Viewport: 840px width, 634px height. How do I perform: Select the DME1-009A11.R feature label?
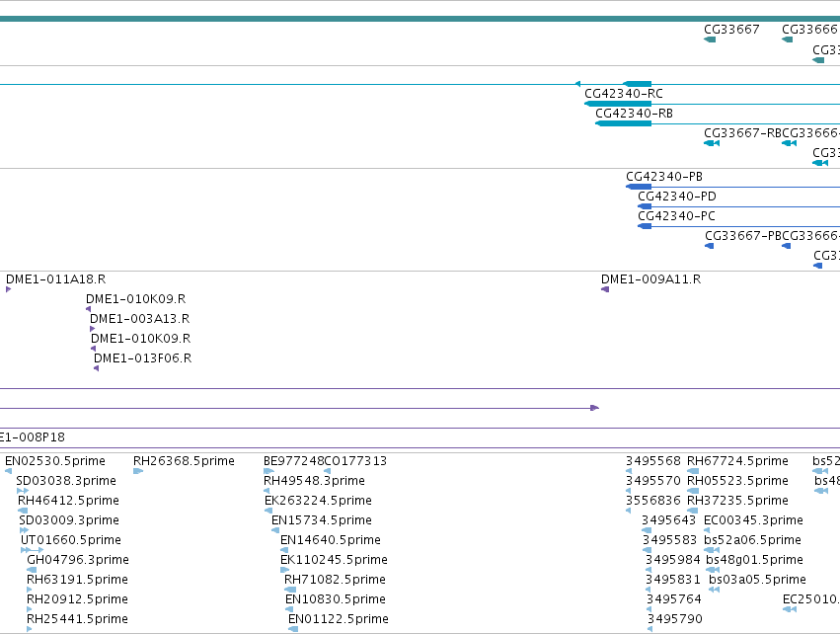(650, 279)
